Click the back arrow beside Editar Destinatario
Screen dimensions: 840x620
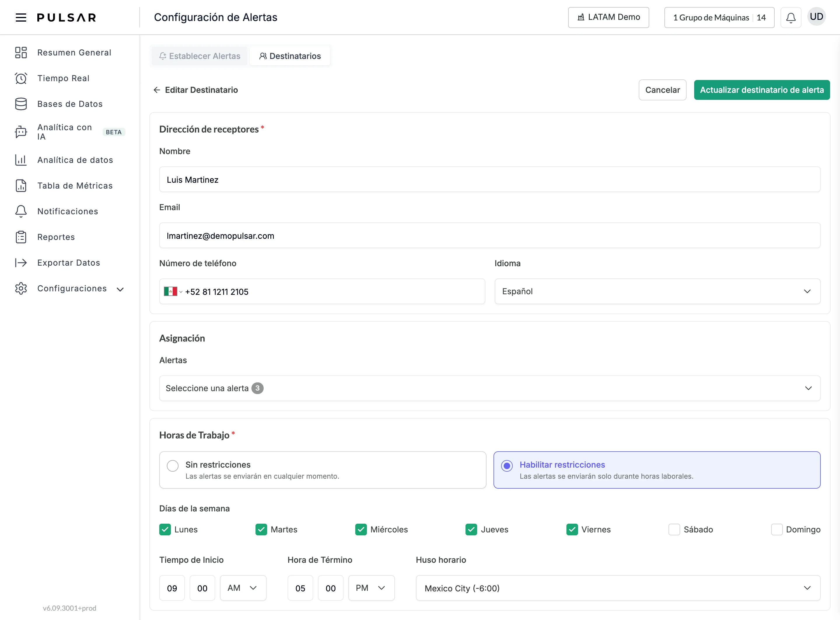click(x=157, y=90)
